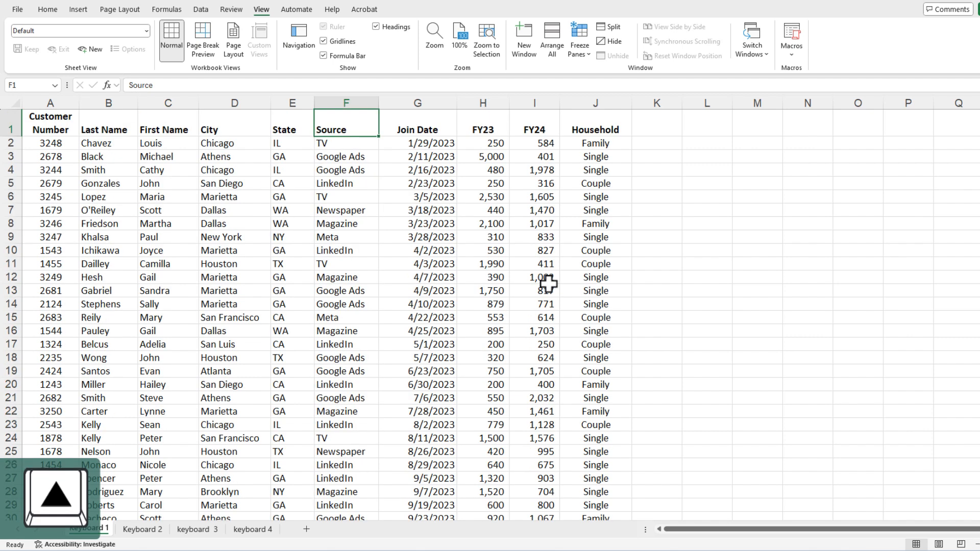The width and height of the screenshot is (980, 551).
Task: Disable the Headings checkbox
Action: coord(376,27)
